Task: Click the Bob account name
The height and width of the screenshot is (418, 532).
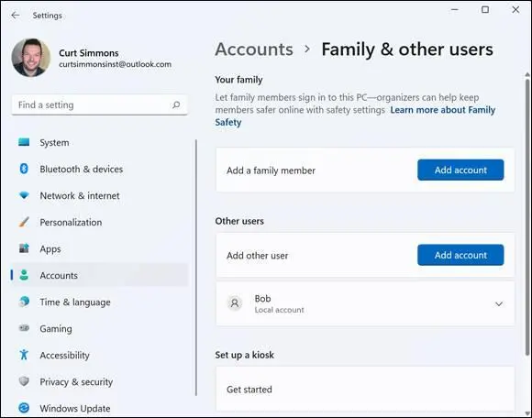Action: pos(262,298)
